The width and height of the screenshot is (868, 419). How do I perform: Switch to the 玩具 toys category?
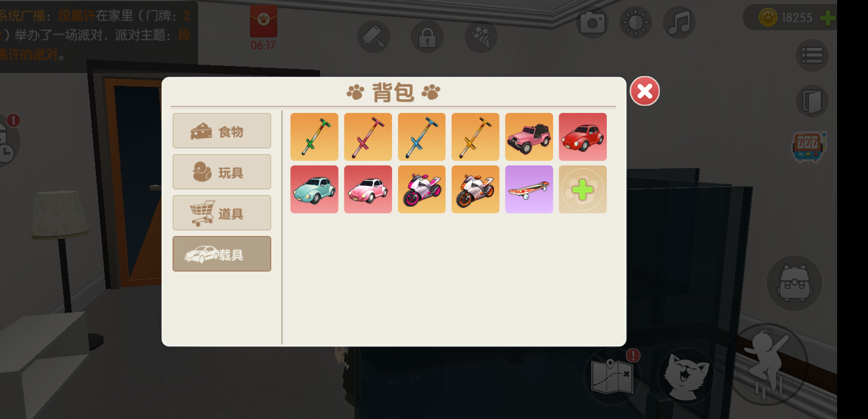click(x=222, y=172)
